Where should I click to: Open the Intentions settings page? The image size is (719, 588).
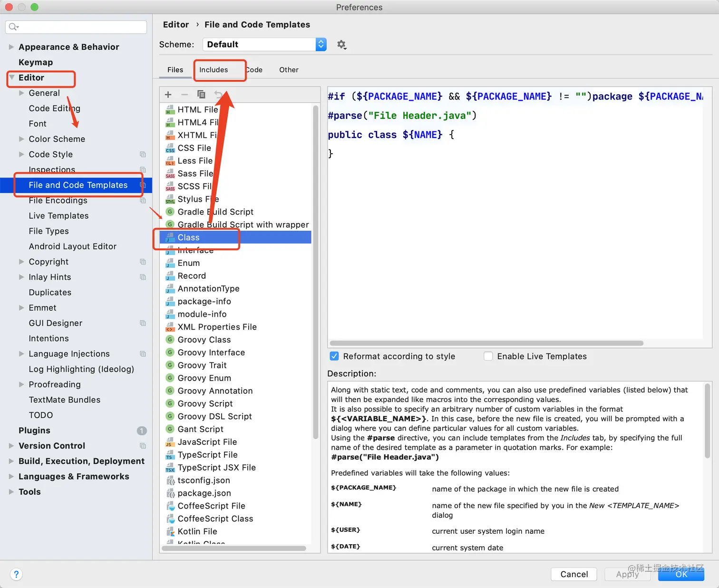pyautogui.click(x=49, y=339)
